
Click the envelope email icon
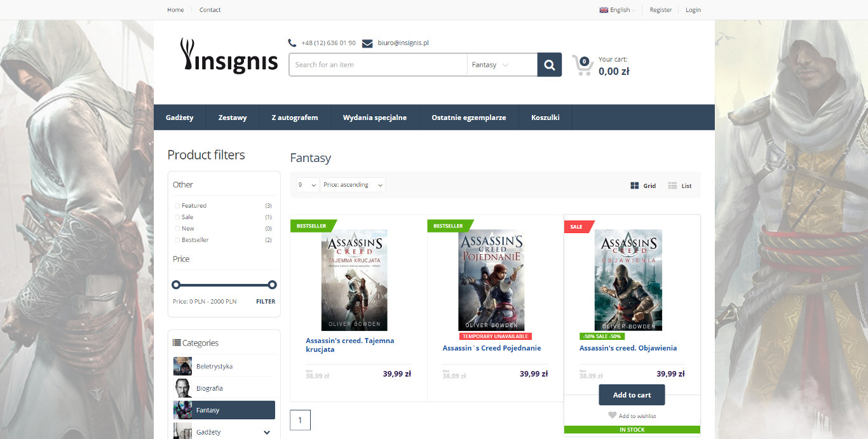[367, 43]
